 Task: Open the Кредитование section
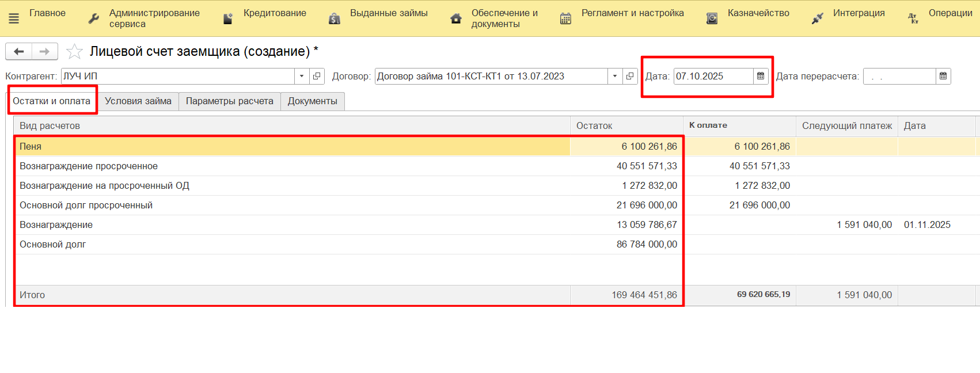click(275, 13)
